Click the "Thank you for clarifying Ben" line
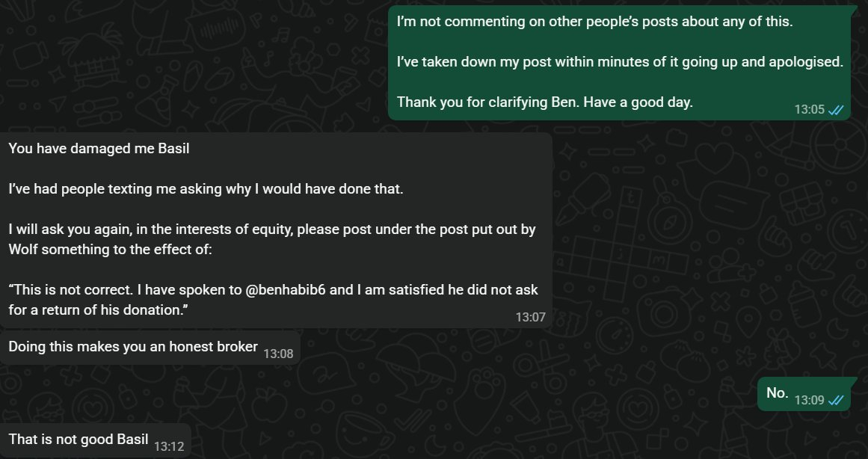The image size is (868, 459). click(544, 102)
